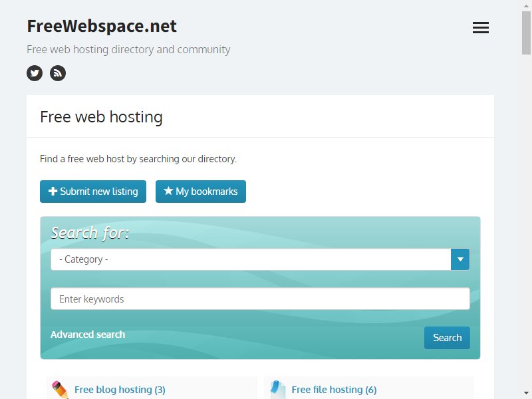Open the hamburger navigation menu
Viewport: 532px width, 399px height.
480,27
